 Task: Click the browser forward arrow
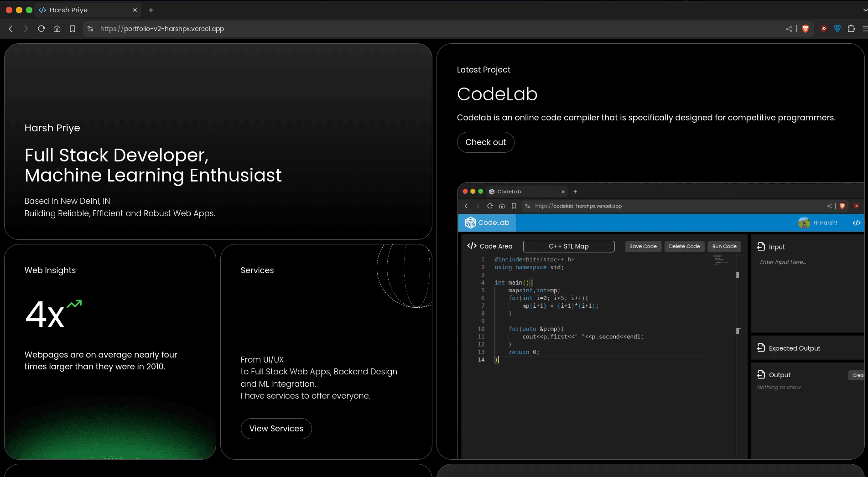click(x=26, y=29)
